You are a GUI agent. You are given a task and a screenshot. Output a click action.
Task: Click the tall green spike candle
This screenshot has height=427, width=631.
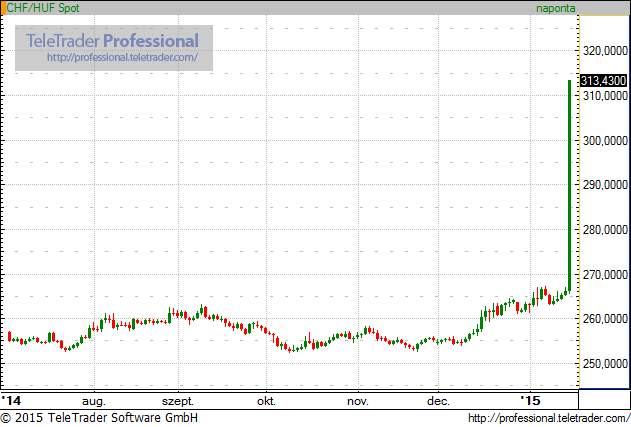pyautogui.click(x=569, y=186)
